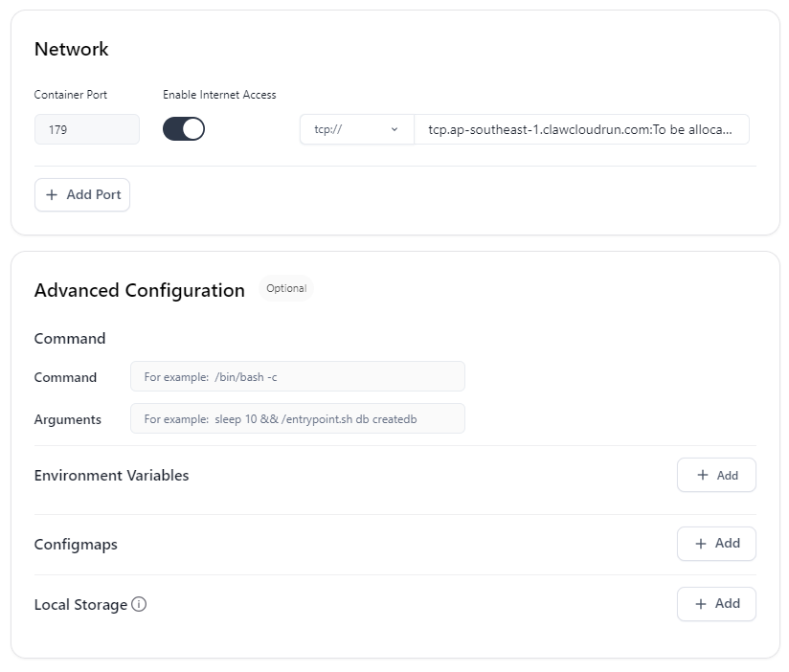The image size is (789, 672).
Task: Click the tcp.ap-southeast-1.clawcloudrun.com address field
Action: [x=581, y=129]
